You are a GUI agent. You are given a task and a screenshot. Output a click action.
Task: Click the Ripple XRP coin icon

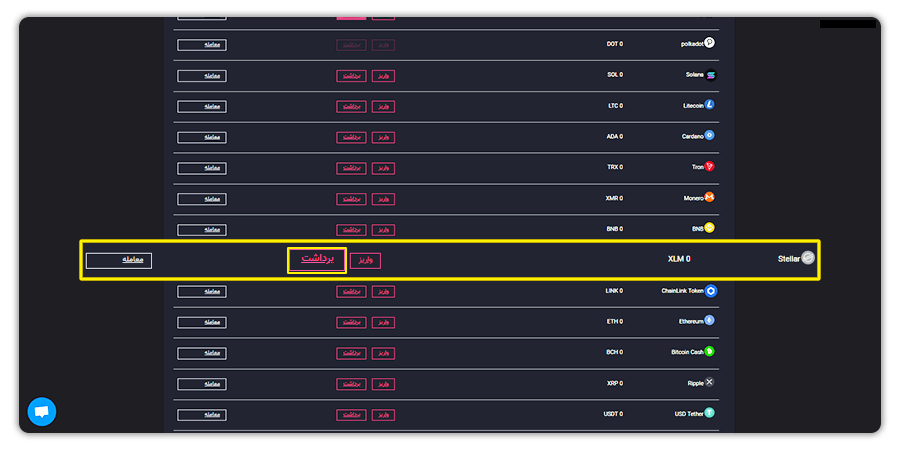pyautogui.click(x=709, y=382)
